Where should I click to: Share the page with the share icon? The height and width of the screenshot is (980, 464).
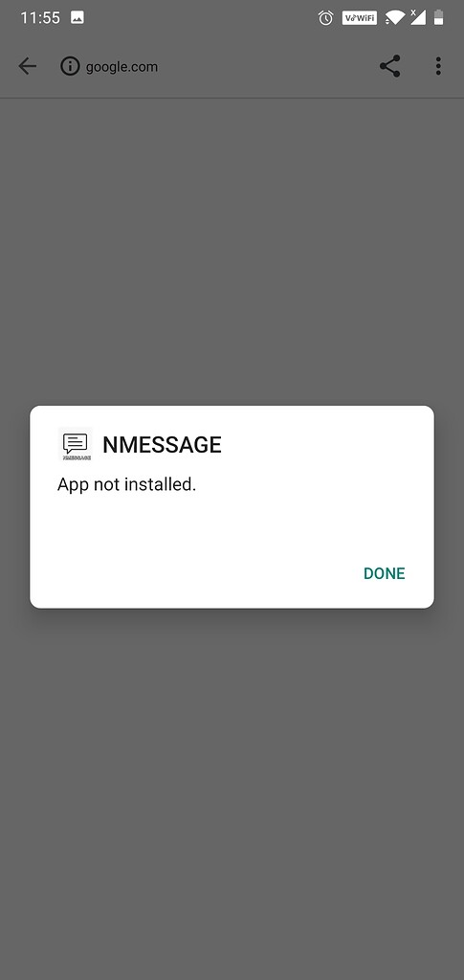click(389, 66)
